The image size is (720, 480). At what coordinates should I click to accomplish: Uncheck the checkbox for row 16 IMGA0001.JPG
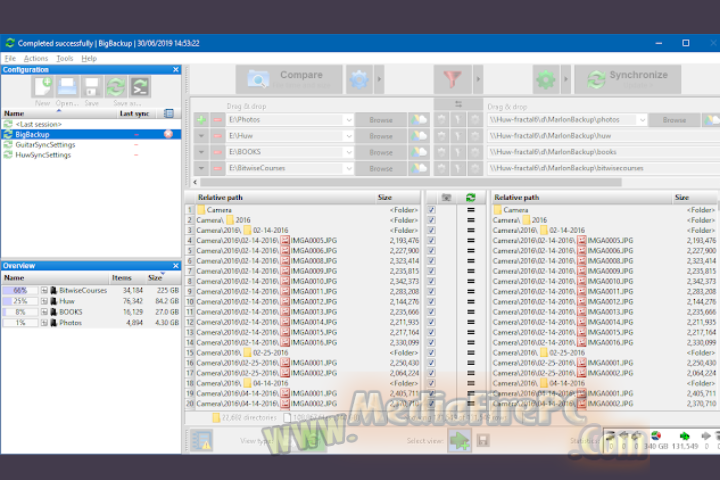point(432,363)
